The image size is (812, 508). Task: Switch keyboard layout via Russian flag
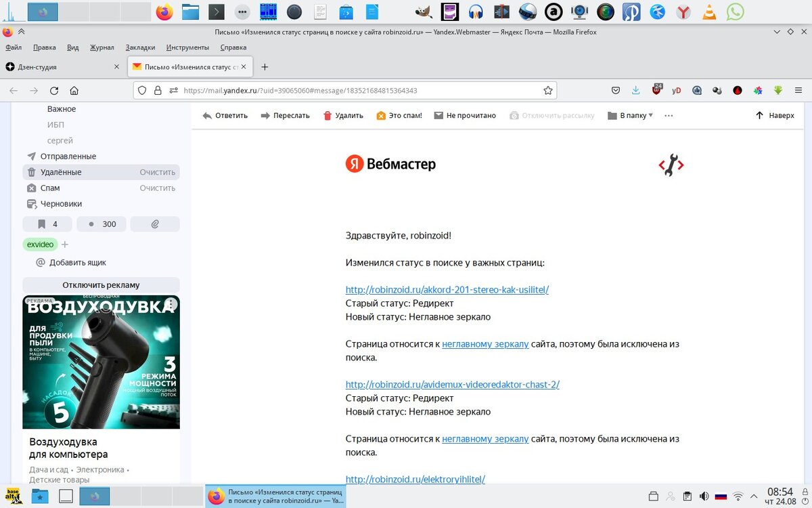pos(721,496)
